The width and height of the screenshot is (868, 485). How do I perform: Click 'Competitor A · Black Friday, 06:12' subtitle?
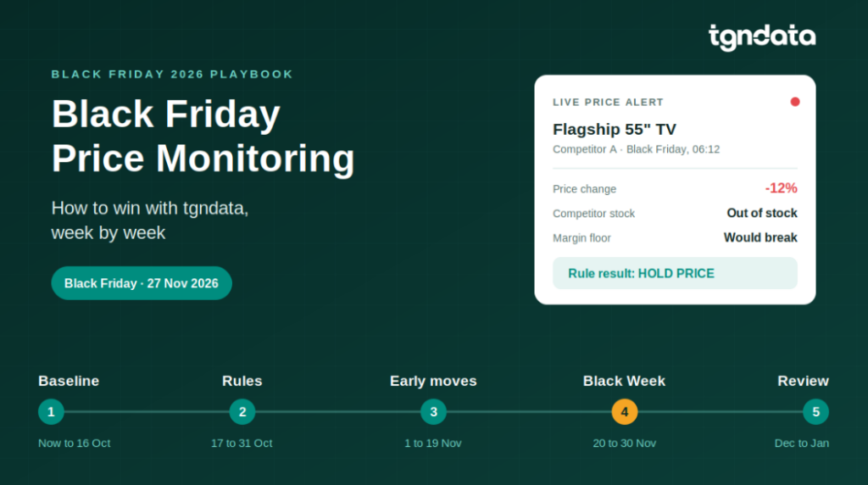point(636,149)
